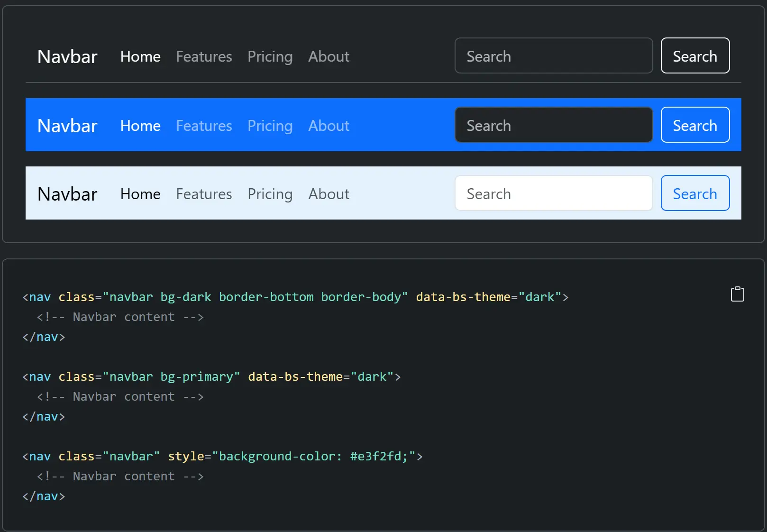Open Home in the dark navbar
Image resolution: width=767 pixels, height=532 pixels.
coord(140,56)
